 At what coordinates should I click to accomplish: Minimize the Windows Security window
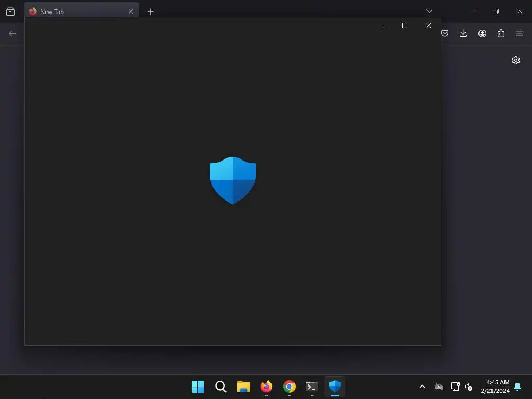click(x=381, y=25)
